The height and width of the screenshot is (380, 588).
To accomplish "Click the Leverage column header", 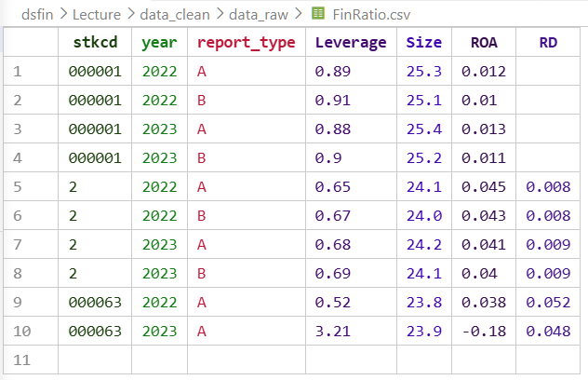I will pos(350,43).
